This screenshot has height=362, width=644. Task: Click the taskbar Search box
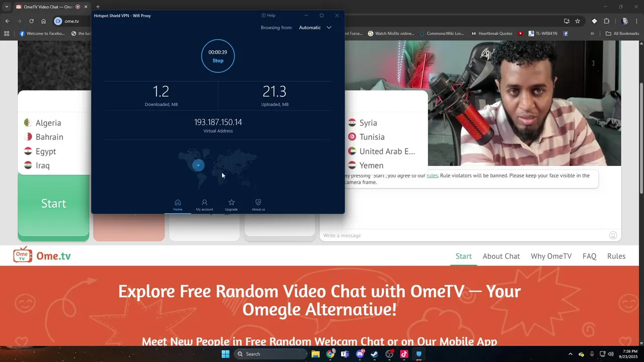(270, 354)
